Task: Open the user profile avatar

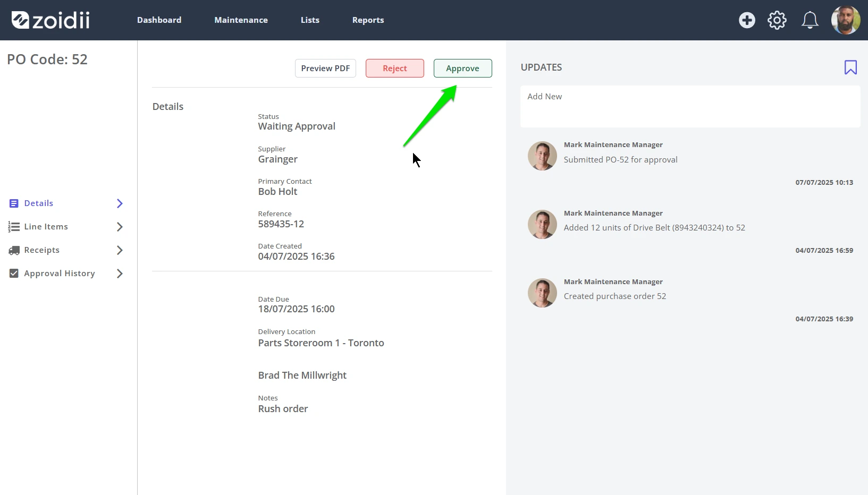Action: tap(846, 20)
